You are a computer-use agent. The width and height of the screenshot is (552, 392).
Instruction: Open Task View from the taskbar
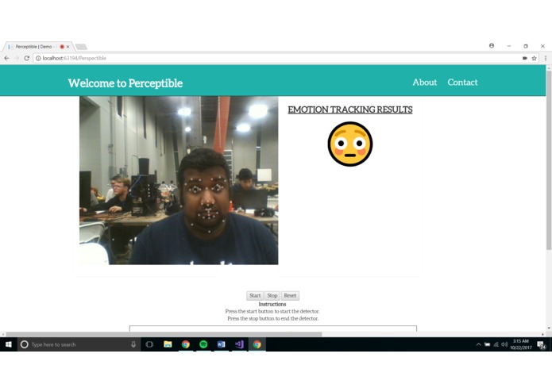[x=149, y=344]
